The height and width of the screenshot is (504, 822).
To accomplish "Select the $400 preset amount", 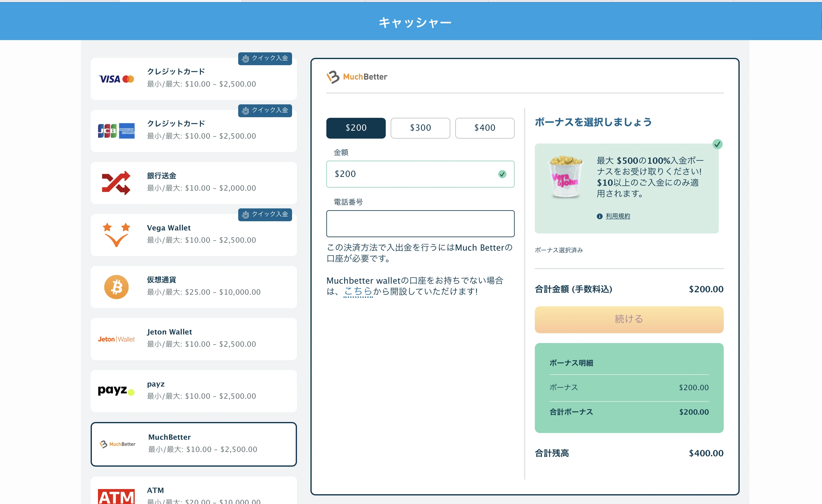I will (485, 128).
